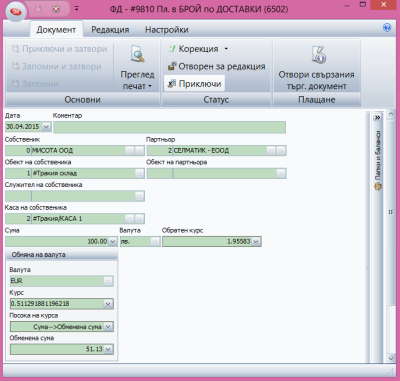The width and height of the screenshot is (400, 381).
Task: Open the Print preview (Преглед печат) icon
Action: tap(137, 54)
